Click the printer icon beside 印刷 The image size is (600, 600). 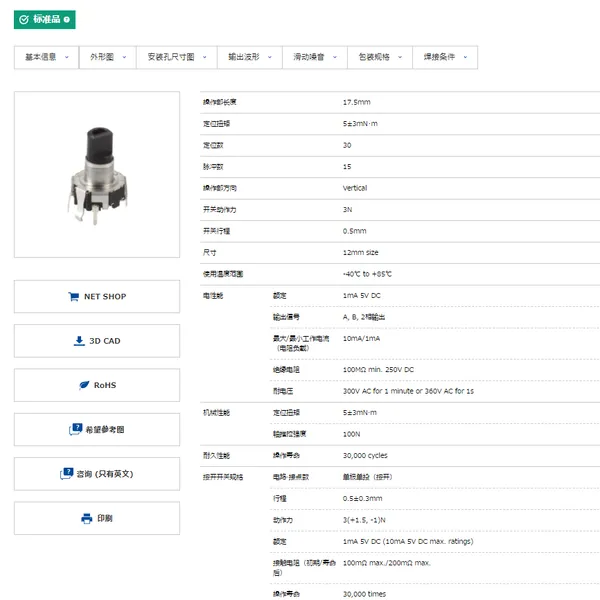(x=86, y=518)
